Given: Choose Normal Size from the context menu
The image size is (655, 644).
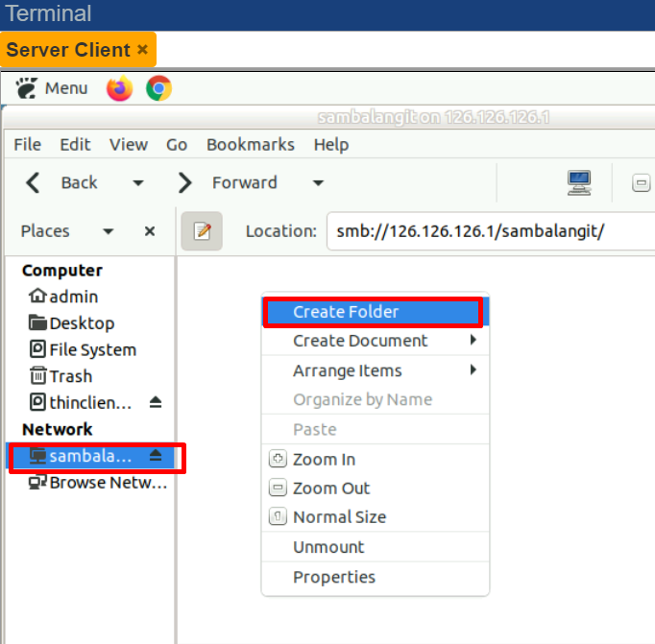Looking at the screenshot, I should tap(376, 516).
